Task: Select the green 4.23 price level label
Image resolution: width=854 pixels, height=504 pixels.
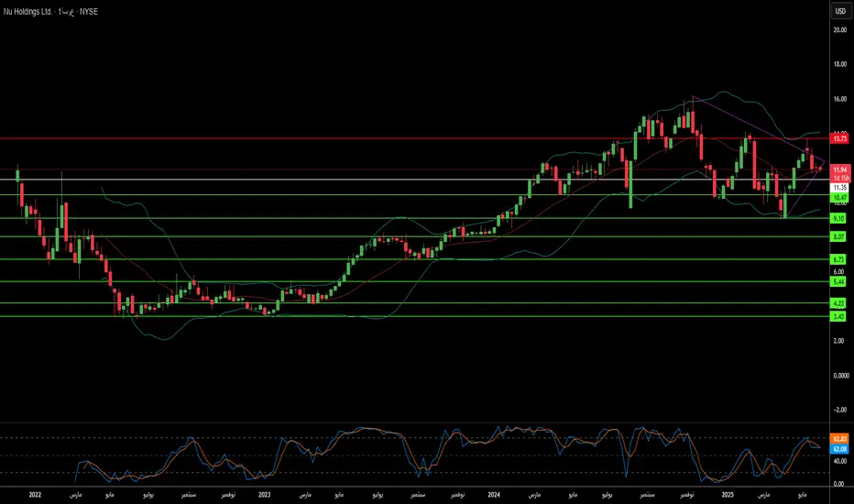Action: click(838, 303)
